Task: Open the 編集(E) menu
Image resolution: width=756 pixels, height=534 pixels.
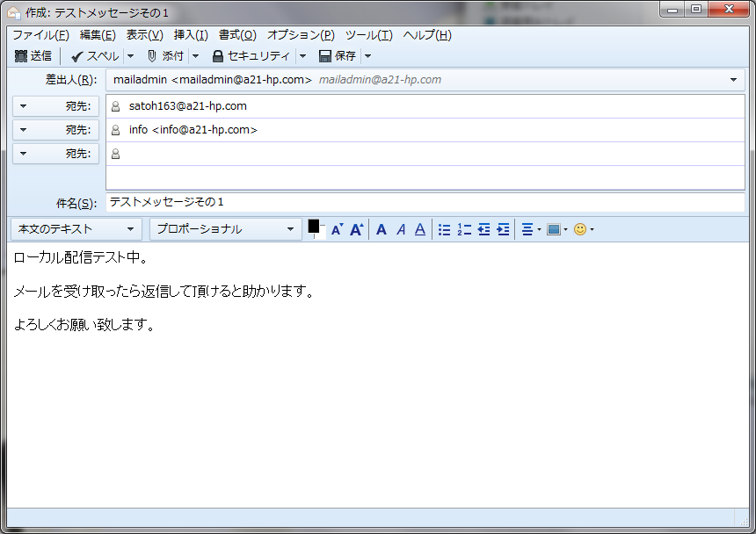Action: [x=98, y=34]
